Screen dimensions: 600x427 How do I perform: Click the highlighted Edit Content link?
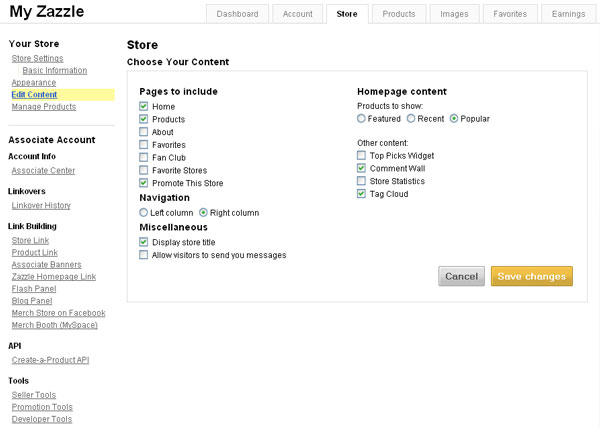coord(34,95)
